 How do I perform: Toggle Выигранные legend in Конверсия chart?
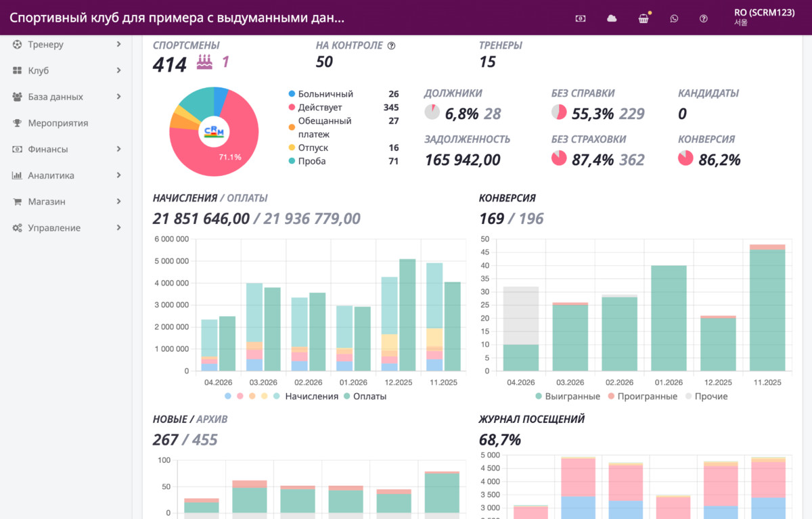(x=568, y=397)
